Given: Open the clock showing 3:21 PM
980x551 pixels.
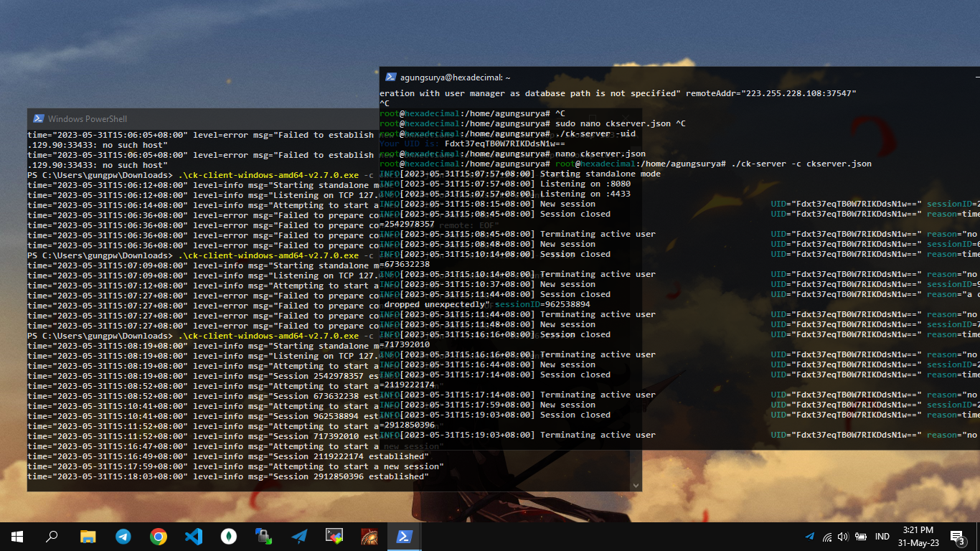Looking at the screenshot, I should pyautogui.click(x=919, y=537).
